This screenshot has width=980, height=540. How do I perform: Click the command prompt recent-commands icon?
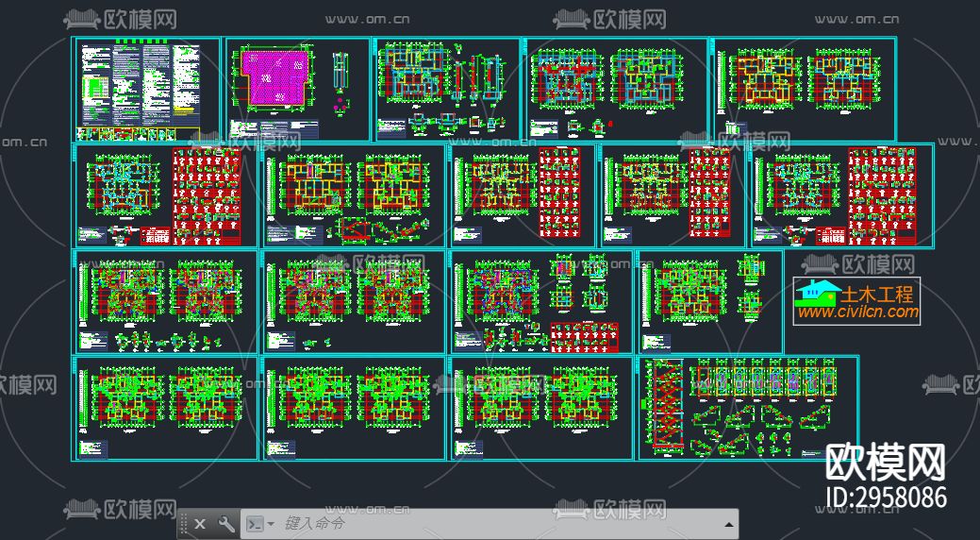(255, 524)
